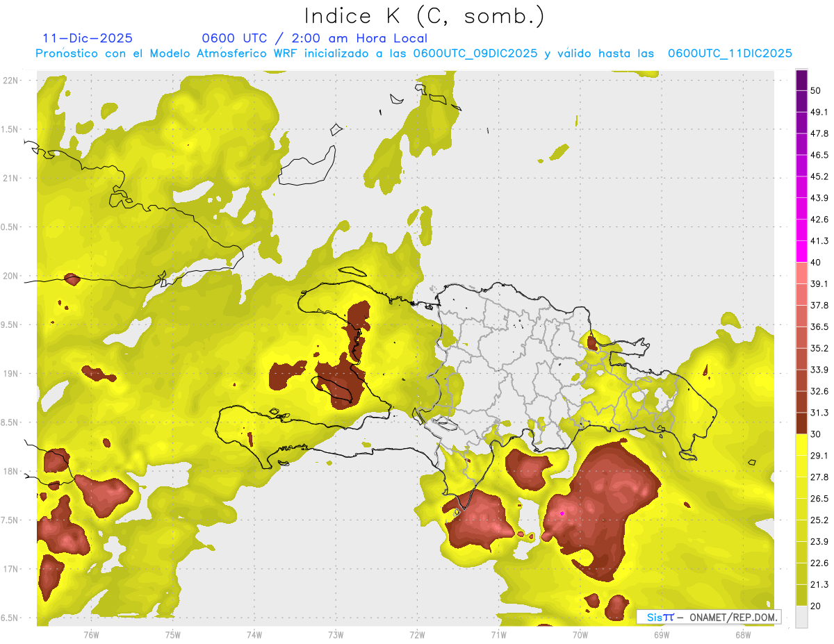Click the dark purple segment above 50 on legend
834x644 pixels.
[x=802, y=81]
